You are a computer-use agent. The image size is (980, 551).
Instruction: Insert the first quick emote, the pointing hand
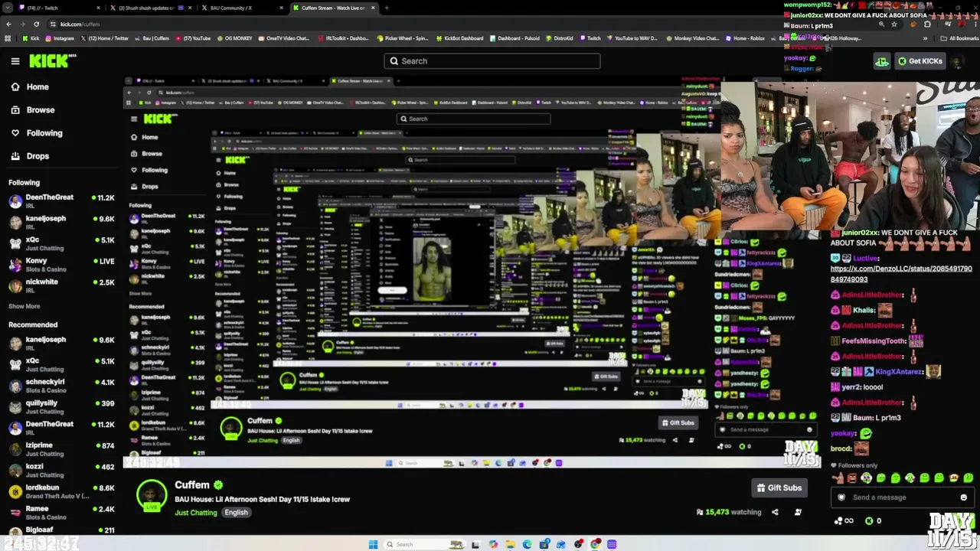(x=838, y=478)
